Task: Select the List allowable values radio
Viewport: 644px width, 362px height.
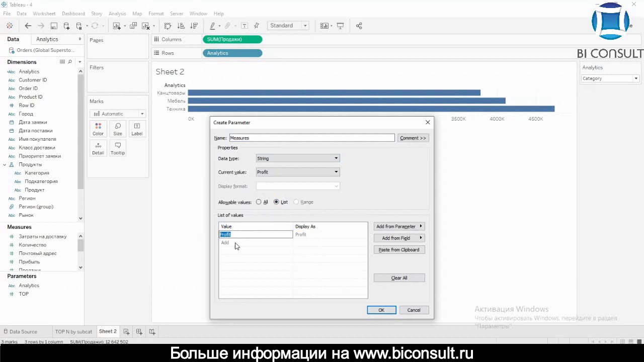Action: coord(276,202)
